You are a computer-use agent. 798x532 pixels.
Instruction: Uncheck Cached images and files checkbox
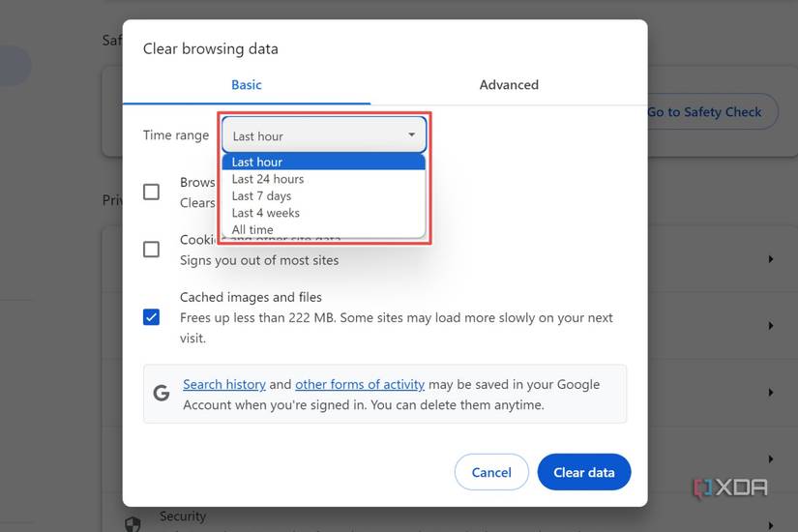point(151,317)
